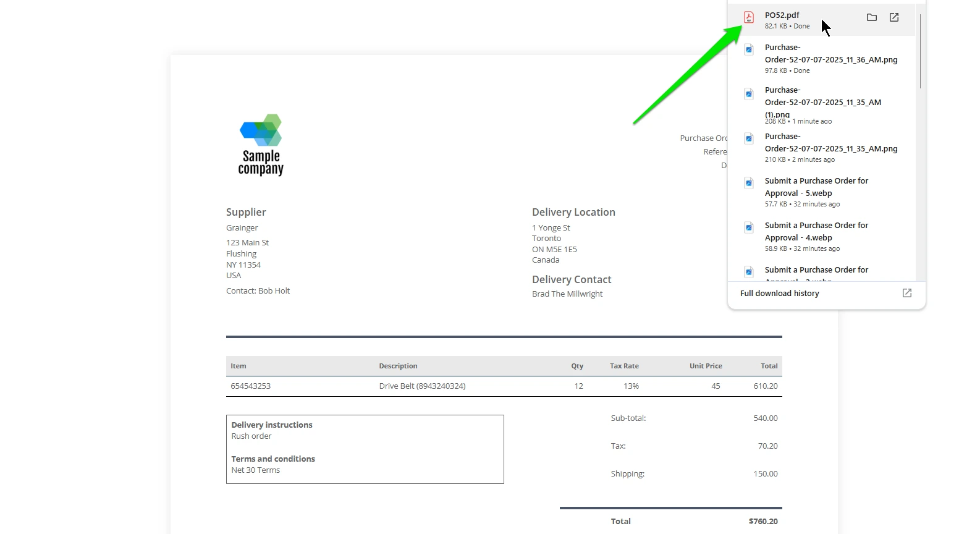Viewport: 980px width, 534px height.
Task: Click the Sub-total value 540.00
Action: tap(766, 418)
